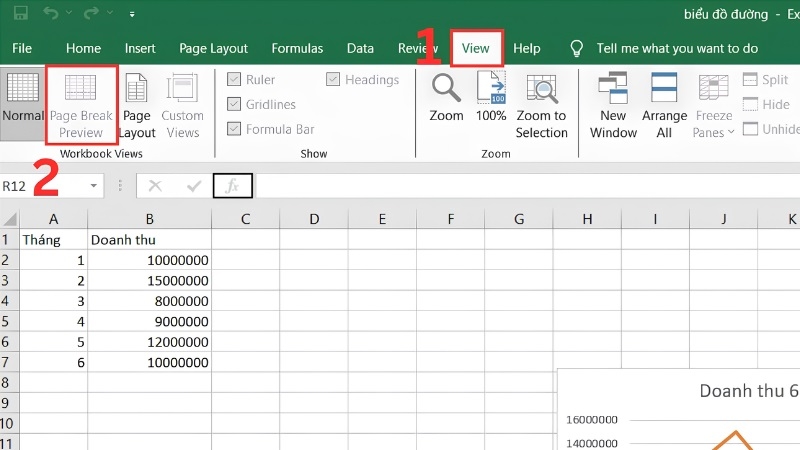Click Tell me what you want to do box
The height and width of the screenshot is (450, 800).
point(677,48)
